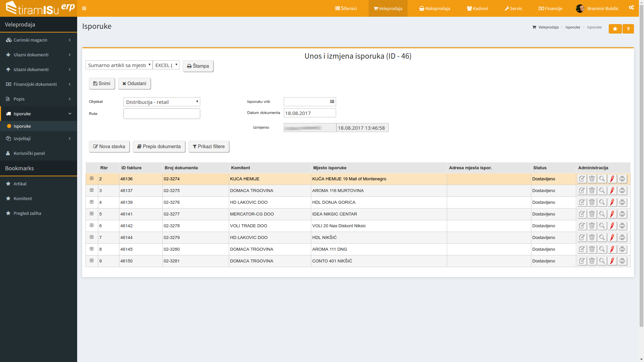644x362 pixels.
Task: Expand row 9 with plus icon
Action: pos(92,261)
